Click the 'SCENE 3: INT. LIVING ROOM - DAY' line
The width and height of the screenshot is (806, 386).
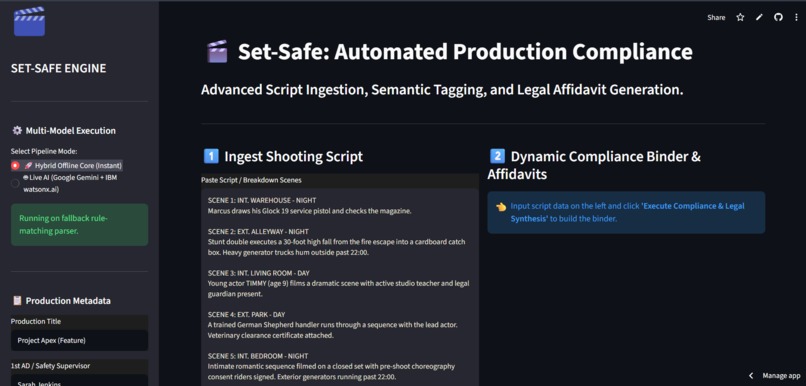coord(259,273)
